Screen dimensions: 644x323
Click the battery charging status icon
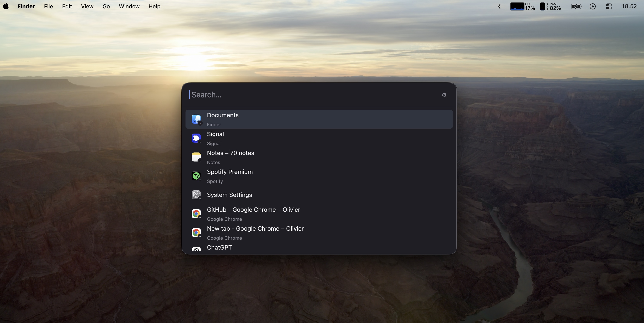pyautogui.click(x=576, y=6)
